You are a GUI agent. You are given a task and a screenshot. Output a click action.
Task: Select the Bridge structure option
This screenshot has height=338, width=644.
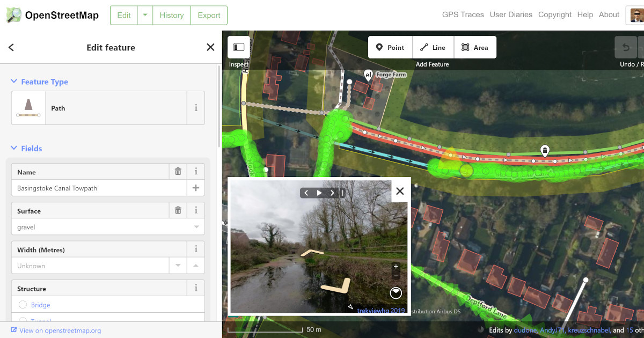(x=23, y=304)
